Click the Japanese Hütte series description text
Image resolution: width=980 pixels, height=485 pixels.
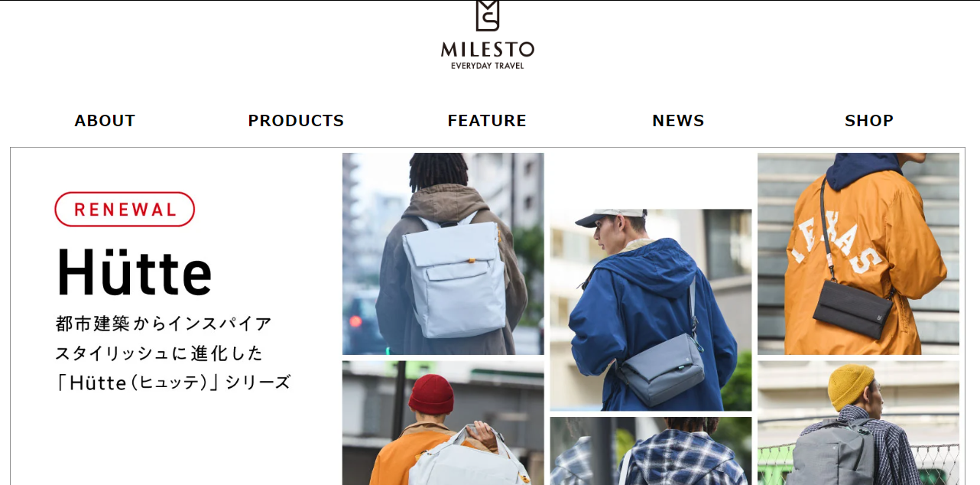point(173,353)
